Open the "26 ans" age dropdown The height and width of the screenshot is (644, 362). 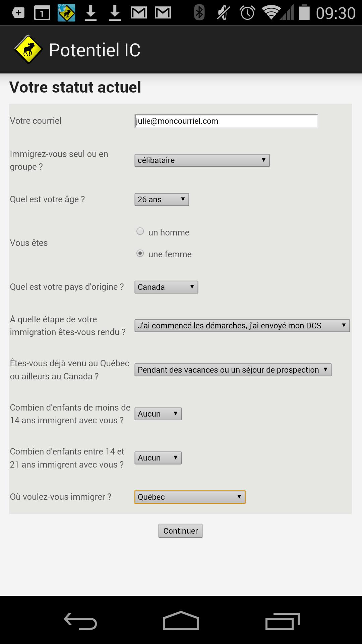click(x=162, y=200)
